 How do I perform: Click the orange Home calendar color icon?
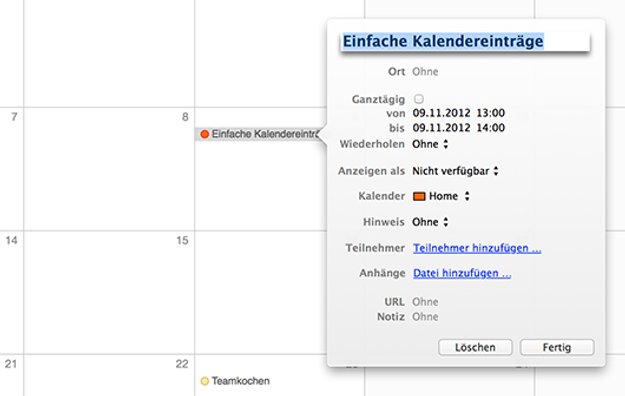(419, 196)
